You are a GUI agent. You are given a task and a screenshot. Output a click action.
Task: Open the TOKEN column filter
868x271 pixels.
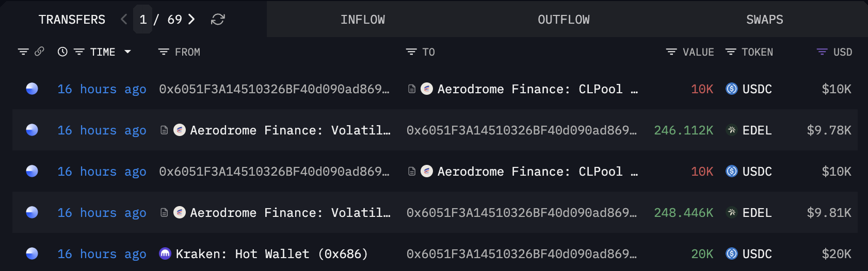(x=731, y=52)
